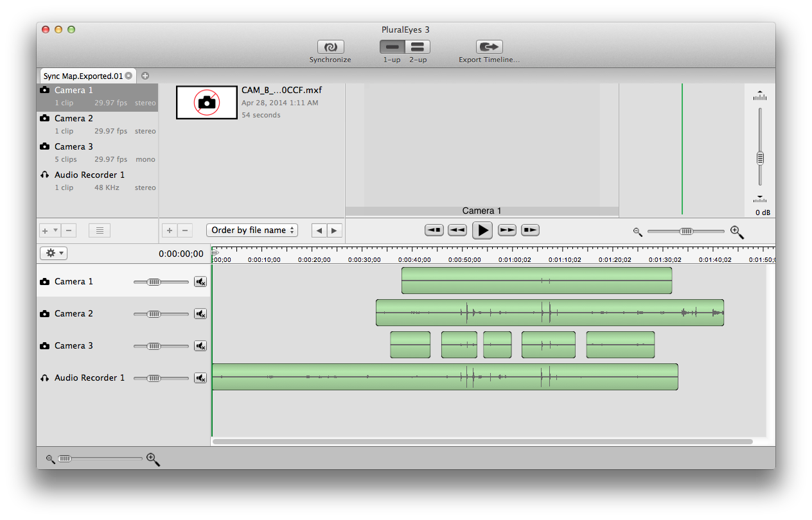Toggle list view button below camera list
The height and width of the screenshot is (520, 812).
pyautogui.click(x=100, y=230)
